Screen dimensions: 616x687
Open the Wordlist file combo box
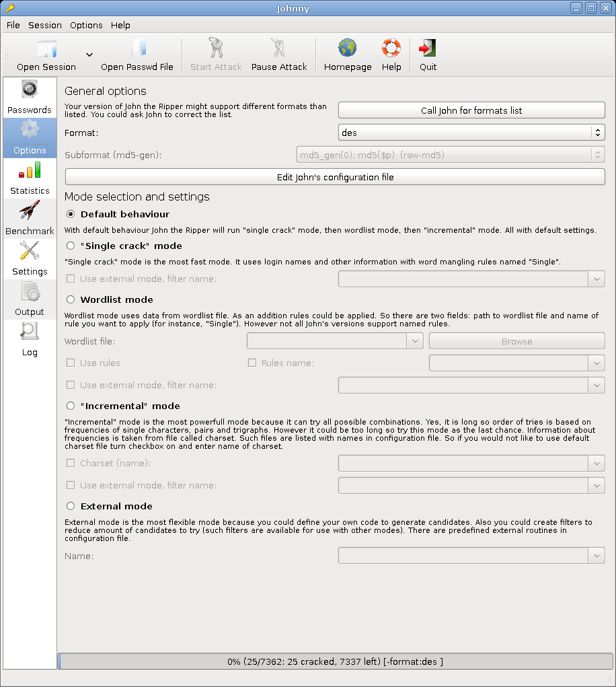coord(335,341)
